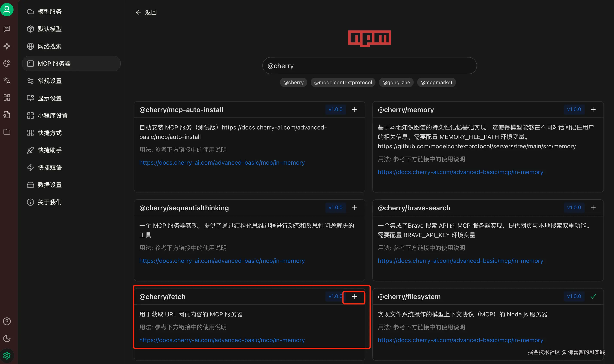Screen dimensions: 614x364
Task: Focus the npm scope search field
Action: 369,66
